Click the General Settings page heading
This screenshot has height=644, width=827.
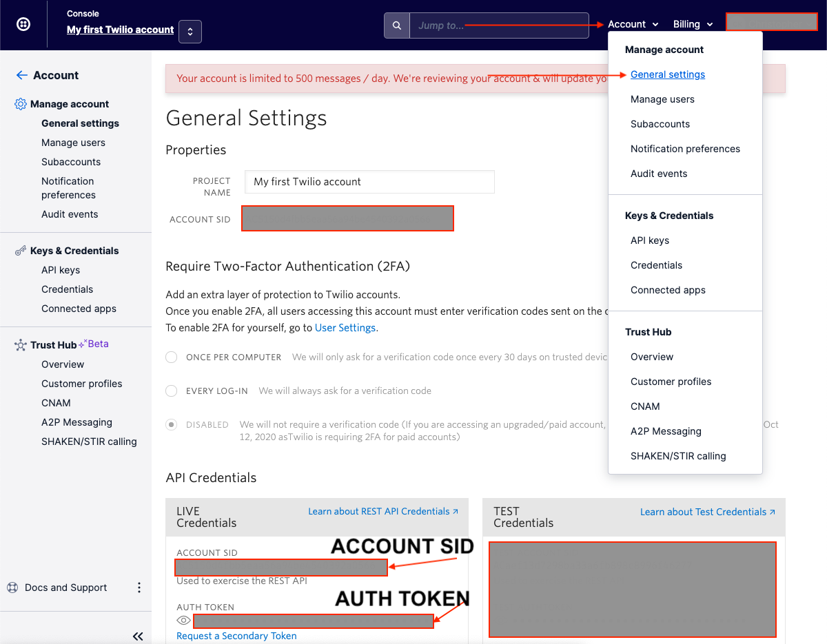pyautogui.click(x=246, y=118)
